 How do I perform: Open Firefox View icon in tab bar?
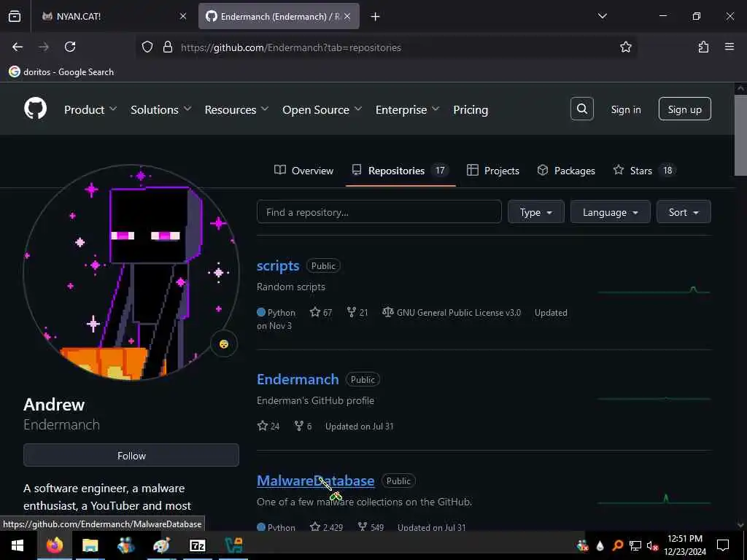click(15, 16)
